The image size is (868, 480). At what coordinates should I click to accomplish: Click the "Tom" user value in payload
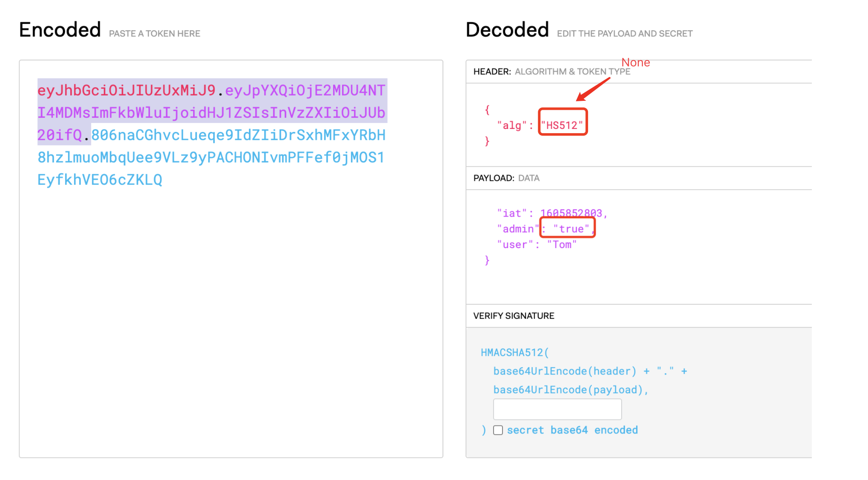[x=562, y=245]
